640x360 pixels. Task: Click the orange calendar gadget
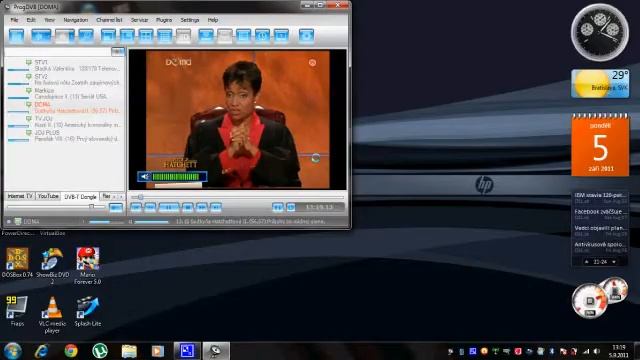tap(600, 145)
